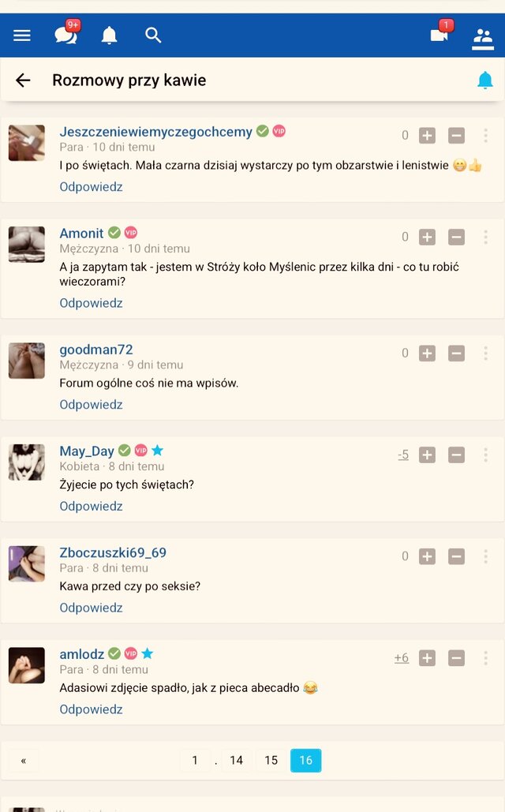Open the hamburger menu
This screenshot has width=505, height=812.
22,36
